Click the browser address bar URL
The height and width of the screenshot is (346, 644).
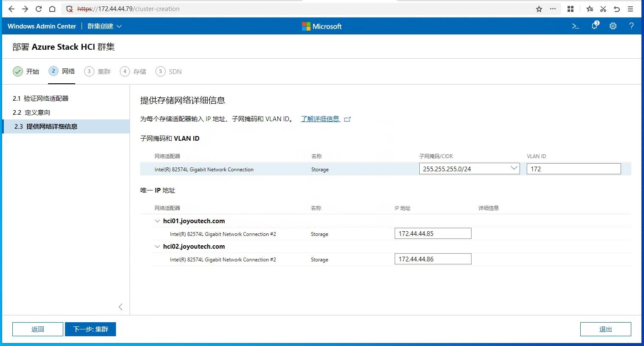tap(128, 9)
